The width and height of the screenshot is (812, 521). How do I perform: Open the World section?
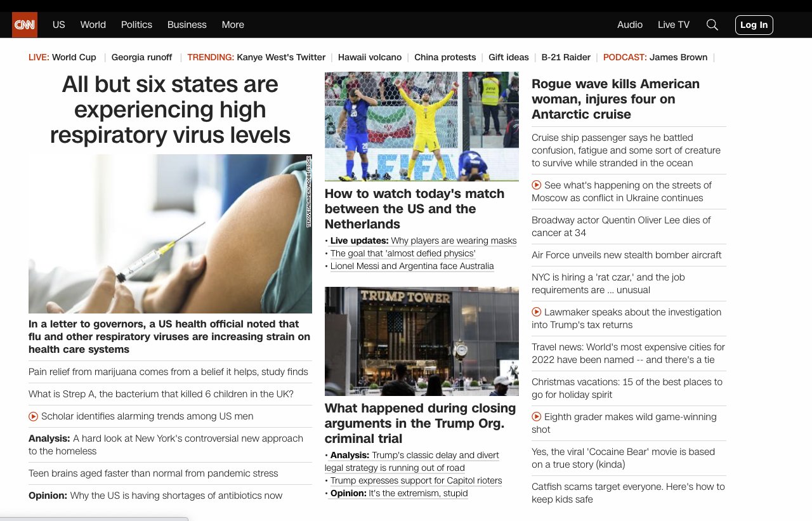(93, 25)
